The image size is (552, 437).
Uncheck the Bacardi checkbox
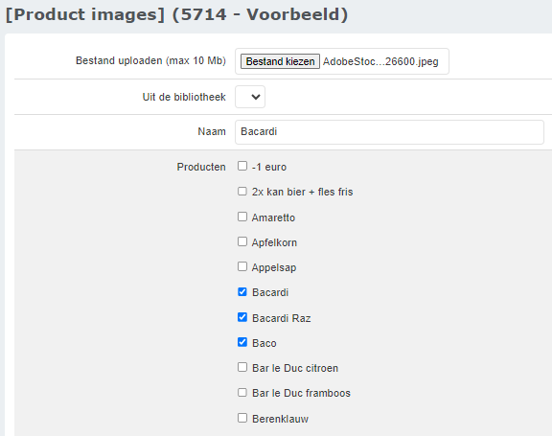[242, 292]
